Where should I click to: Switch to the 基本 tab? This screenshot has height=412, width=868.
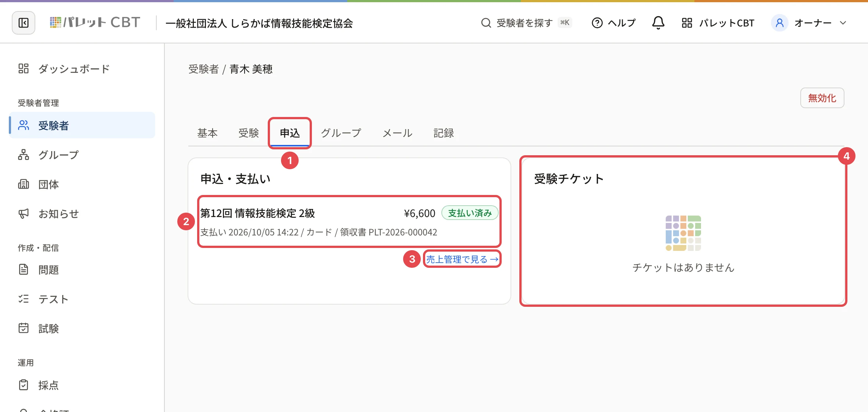coord(207,133)
